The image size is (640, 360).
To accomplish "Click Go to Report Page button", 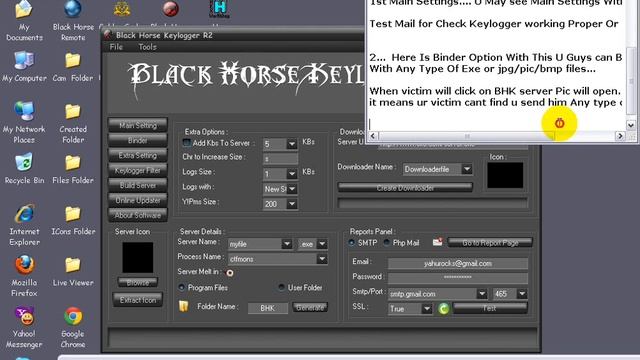I will (490, 243).
